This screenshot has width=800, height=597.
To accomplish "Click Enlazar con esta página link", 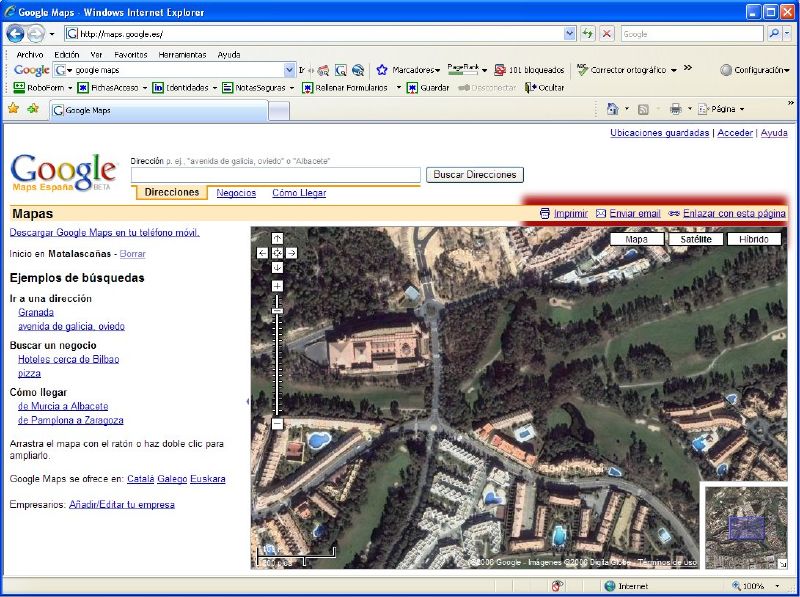I will click(734, 213).
